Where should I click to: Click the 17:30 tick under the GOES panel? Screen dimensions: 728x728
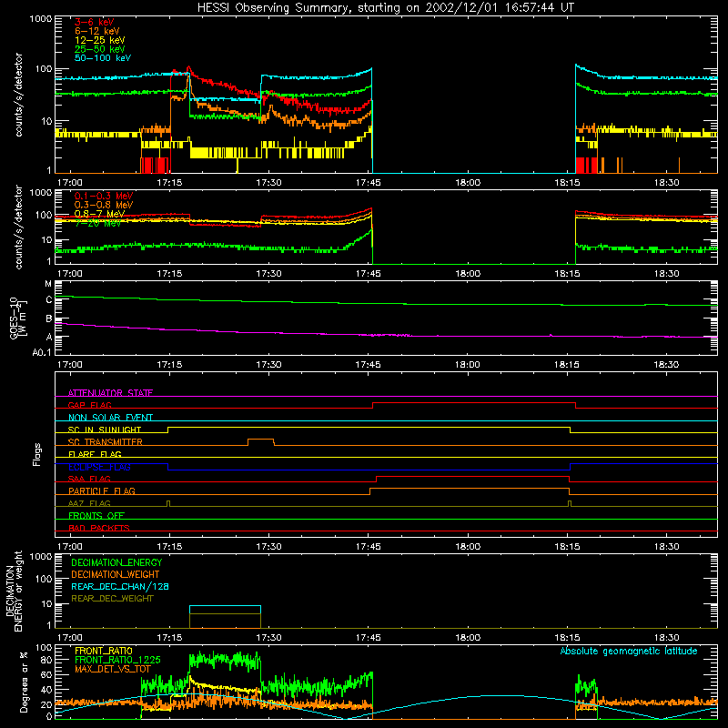(x=268, y=365)
